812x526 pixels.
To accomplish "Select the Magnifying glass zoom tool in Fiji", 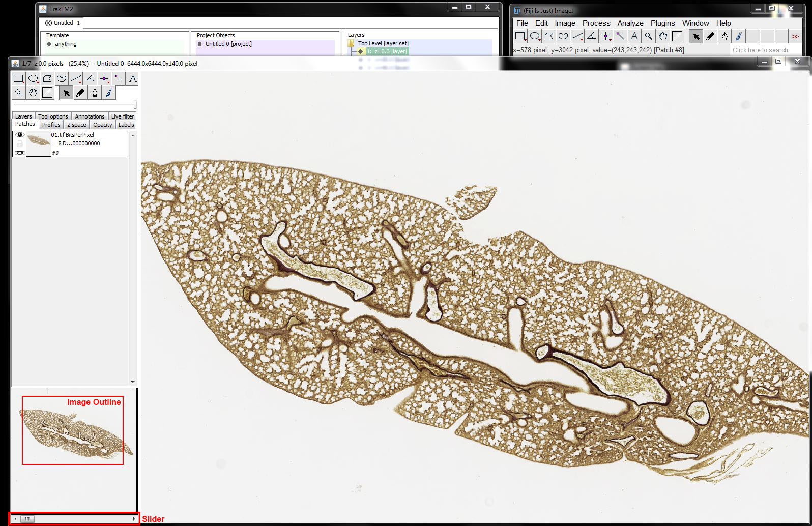I will (x=648, y=36).
